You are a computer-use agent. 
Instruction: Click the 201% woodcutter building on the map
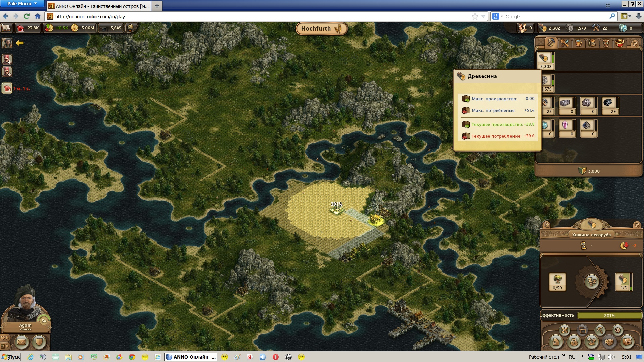pos(336,209)
